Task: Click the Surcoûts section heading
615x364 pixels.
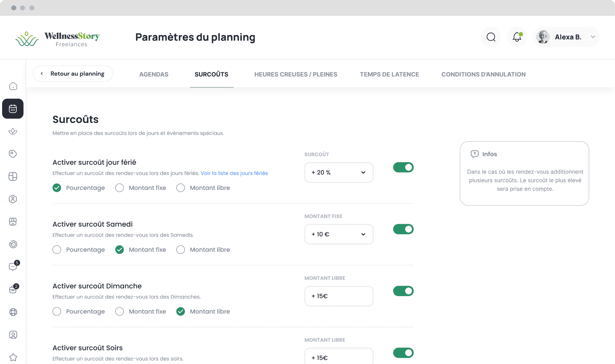Action: pyautogui.click(x=76, y=120)
